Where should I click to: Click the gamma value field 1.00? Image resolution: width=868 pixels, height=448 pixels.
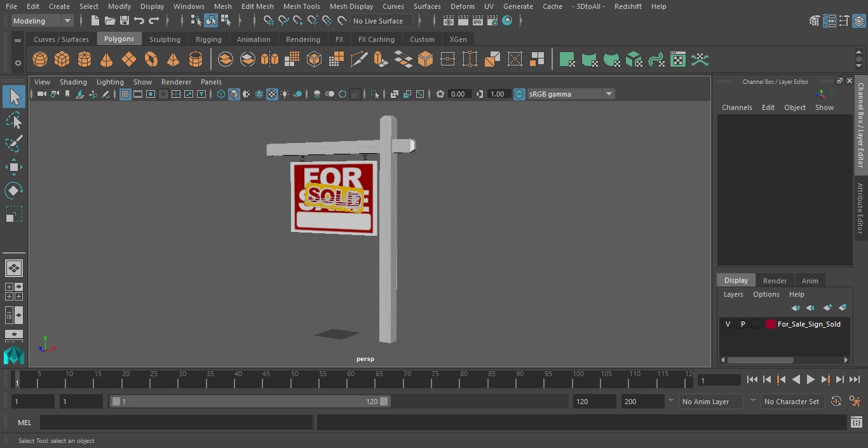[x=498, y=94]
